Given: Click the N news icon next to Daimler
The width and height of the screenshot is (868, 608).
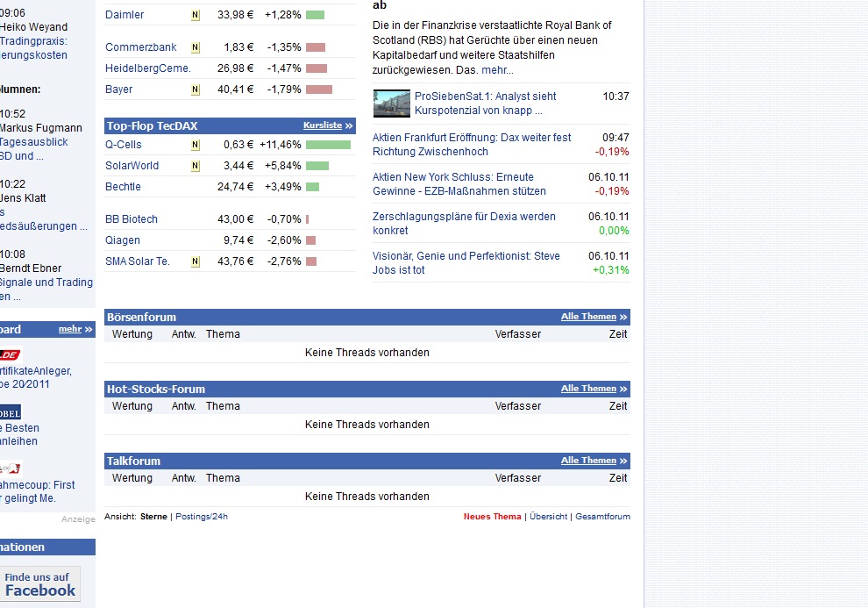Looking at the screenshot, I should tap(196, 16).
